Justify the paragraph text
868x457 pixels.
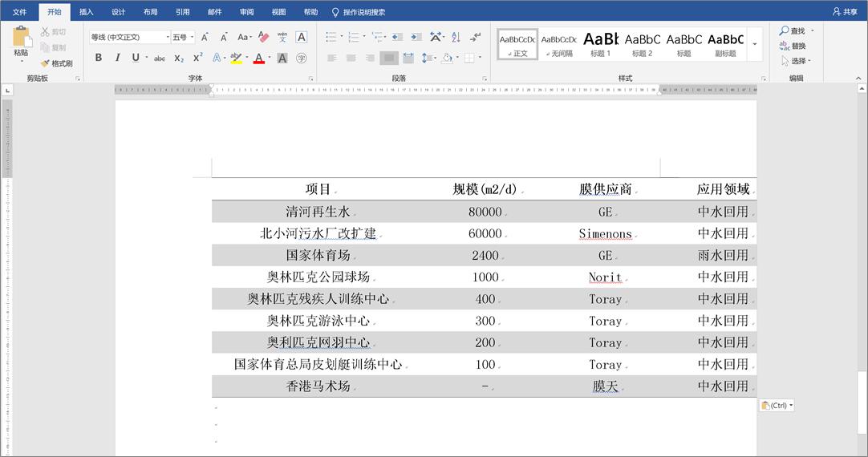click(x=389, y=58)
